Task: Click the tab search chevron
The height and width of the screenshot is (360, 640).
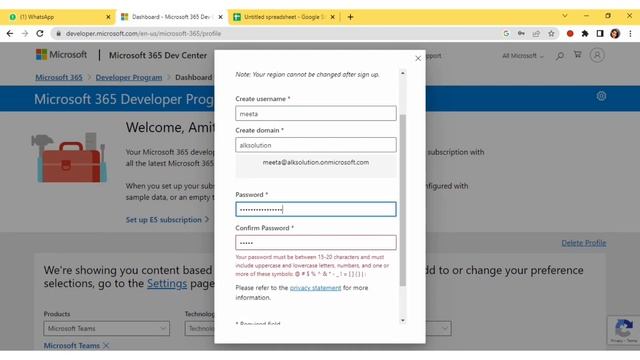Action: [x=564, y=16]
